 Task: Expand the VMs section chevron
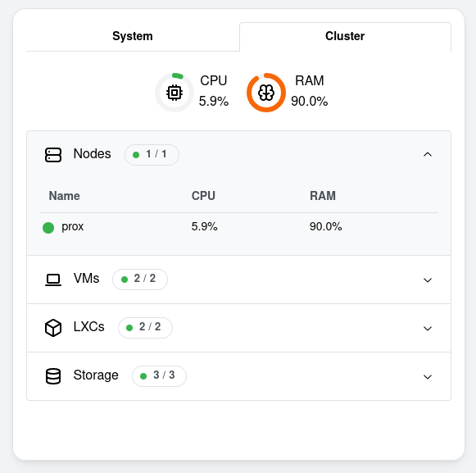point(428,280)
